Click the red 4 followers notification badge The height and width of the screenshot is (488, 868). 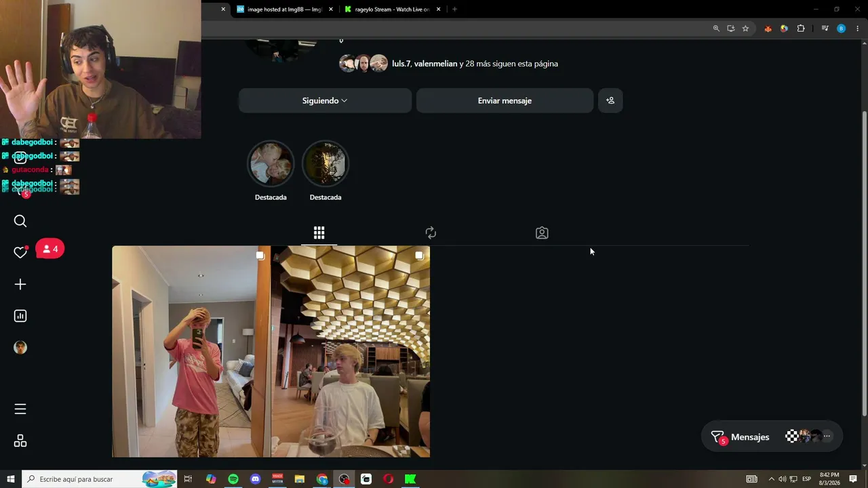pyautogui.click(x=50, y=249)
